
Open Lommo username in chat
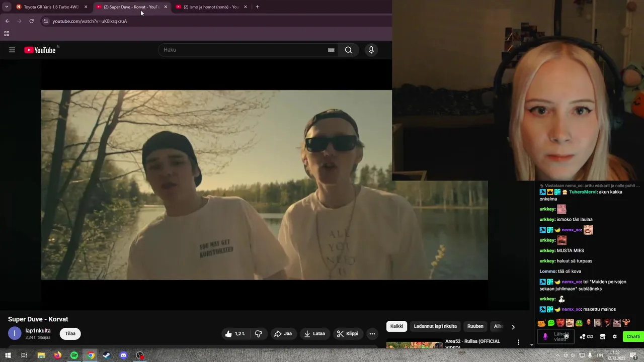point(547,271)
